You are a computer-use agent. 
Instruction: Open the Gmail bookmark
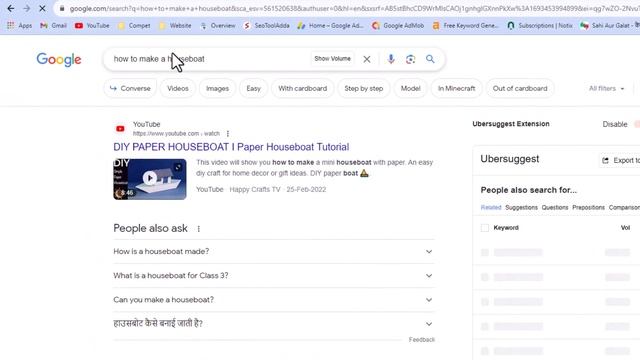(53, 25)
